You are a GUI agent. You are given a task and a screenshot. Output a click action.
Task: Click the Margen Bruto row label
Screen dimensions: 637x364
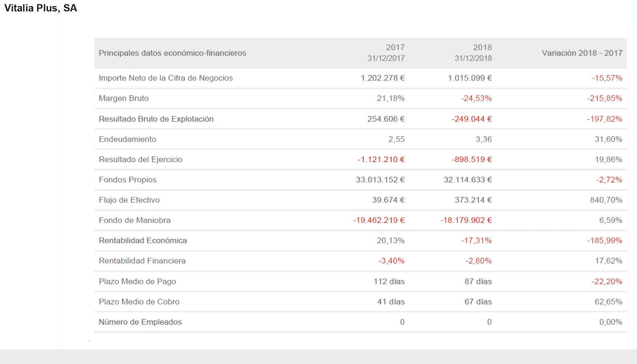coord(123,98)
